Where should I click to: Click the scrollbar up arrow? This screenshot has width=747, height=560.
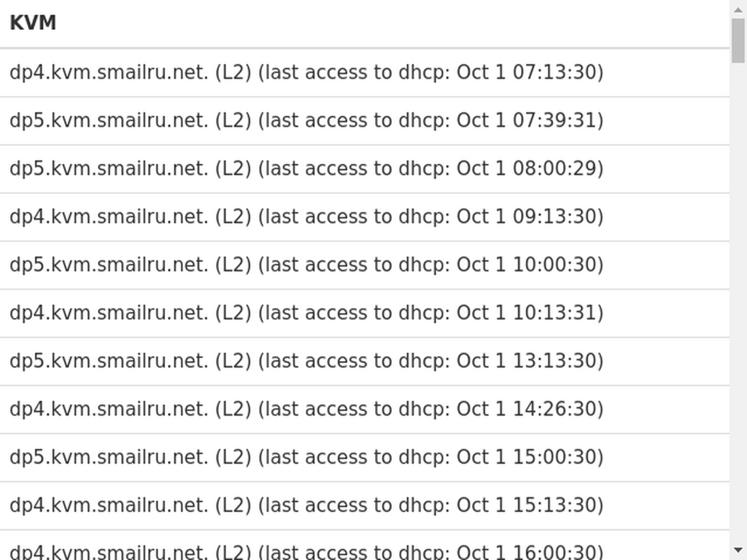pyautogui.click(x=738, y=9)
